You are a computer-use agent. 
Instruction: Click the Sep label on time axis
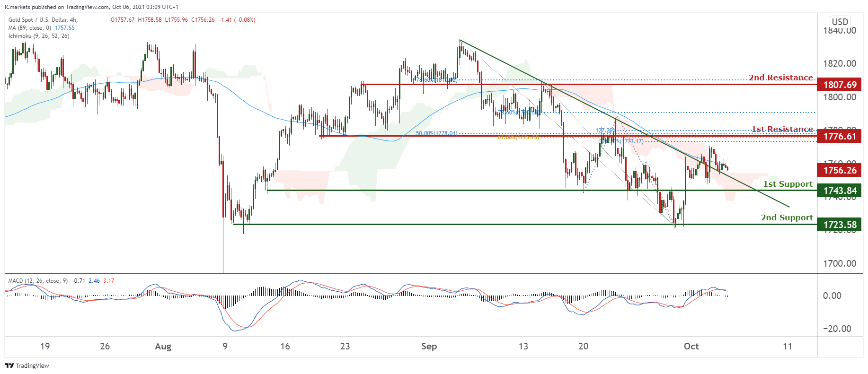tap(429, 346)
